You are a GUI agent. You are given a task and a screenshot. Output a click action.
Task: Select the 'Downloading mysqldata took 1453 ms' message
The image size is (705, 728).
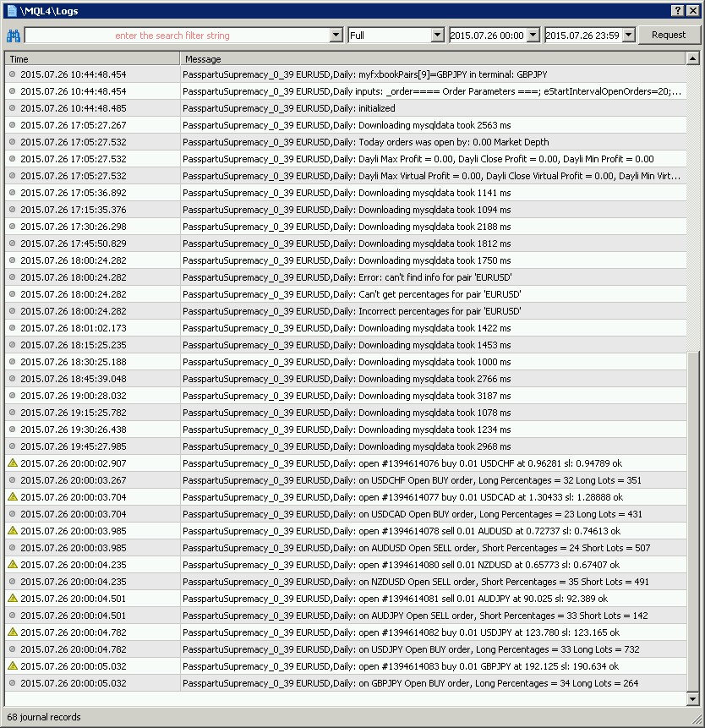click(347, 345)
